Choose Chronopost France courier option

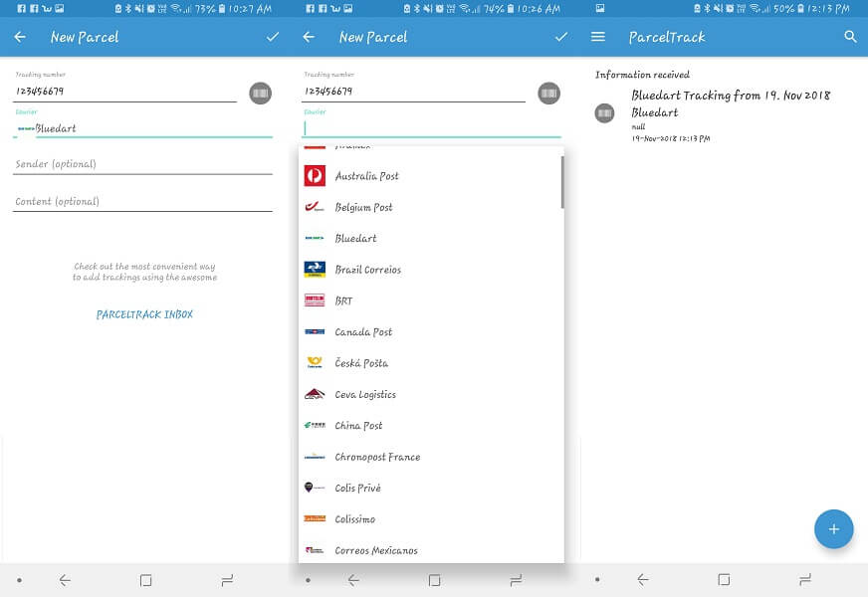pyautogui.click(x=431, y=457)
